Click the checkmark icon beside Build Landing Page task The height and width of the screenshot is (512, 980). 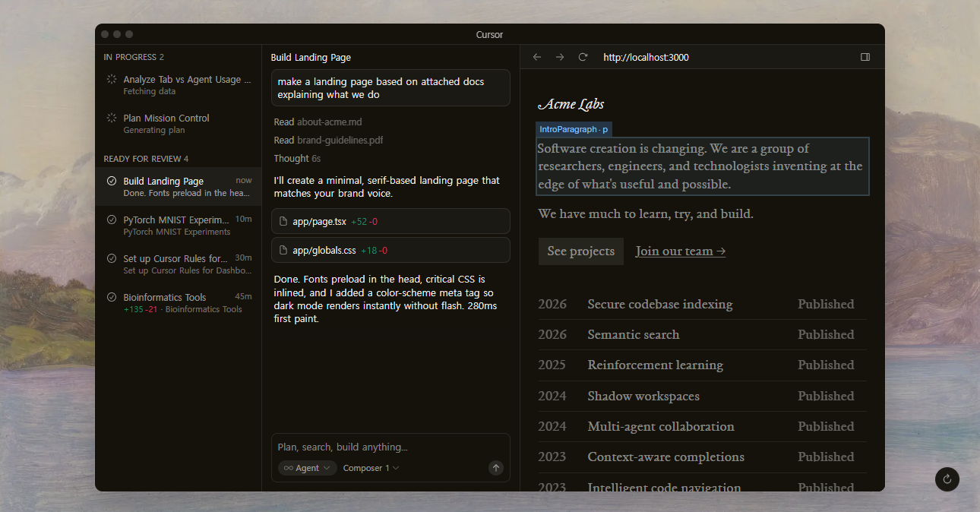[x=112, y=181]
